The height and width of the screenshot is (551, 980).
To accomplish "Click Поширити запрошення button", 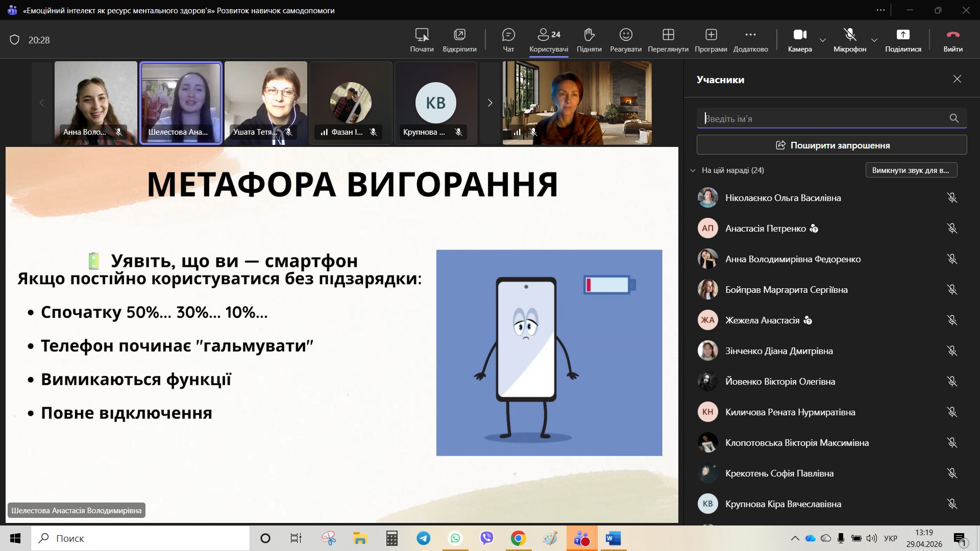I will 831,145.
